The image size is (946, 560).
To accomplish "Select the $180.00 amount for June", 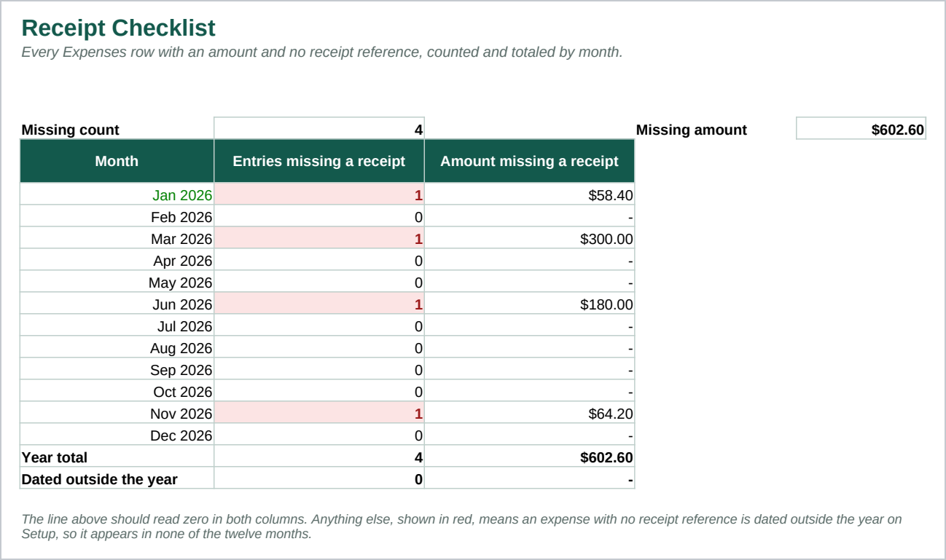I will 529,304.
